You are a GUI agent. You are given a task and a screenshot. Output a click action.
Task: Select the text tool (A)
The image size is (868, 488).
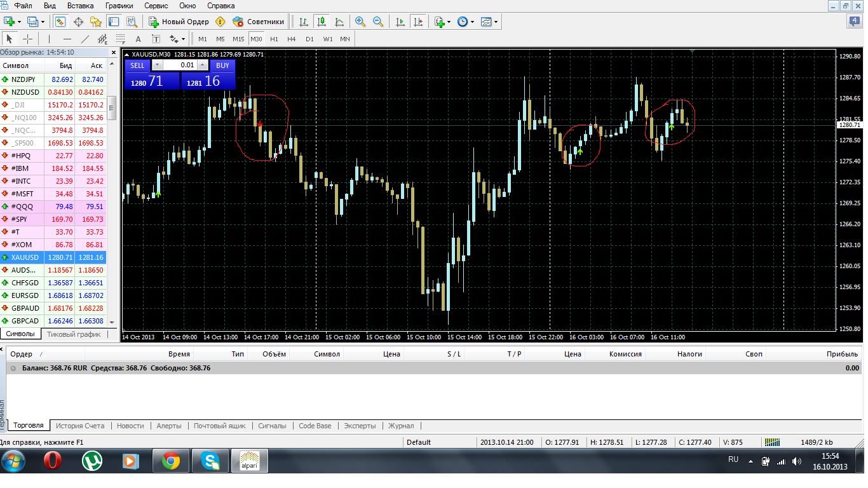[138, 39]
